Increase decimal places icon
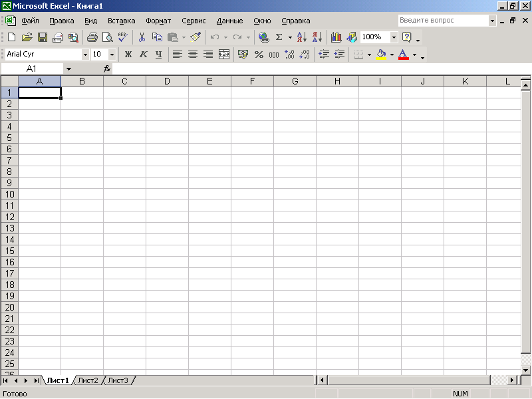The image size is (532, 399). coord(289,55)
